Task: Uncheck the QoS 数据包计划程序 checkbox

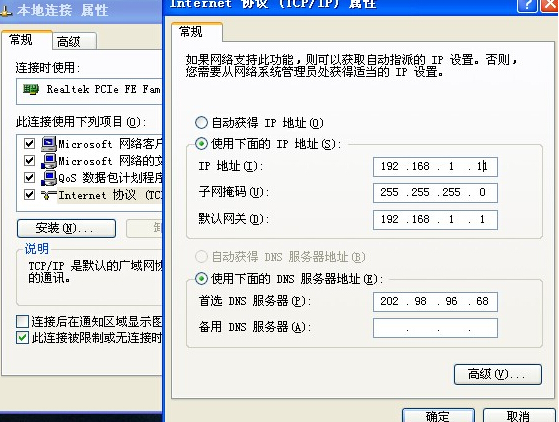Action: pyautogui.click(x=29, y=178)
